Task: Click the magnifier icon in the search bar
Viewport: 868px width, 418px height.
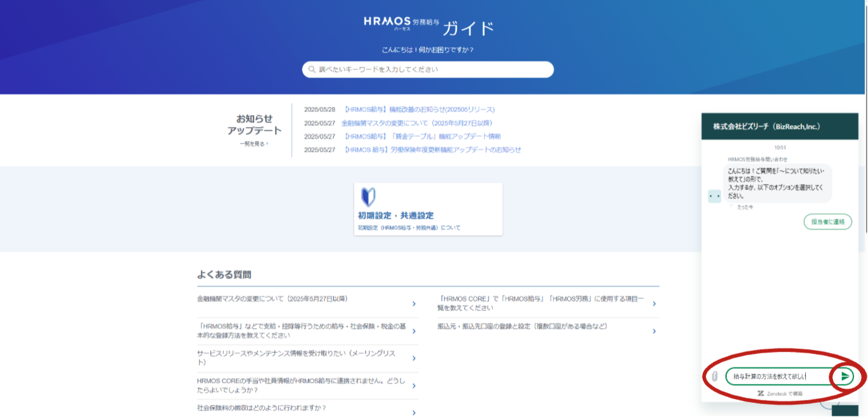Action: coord(312,70)
